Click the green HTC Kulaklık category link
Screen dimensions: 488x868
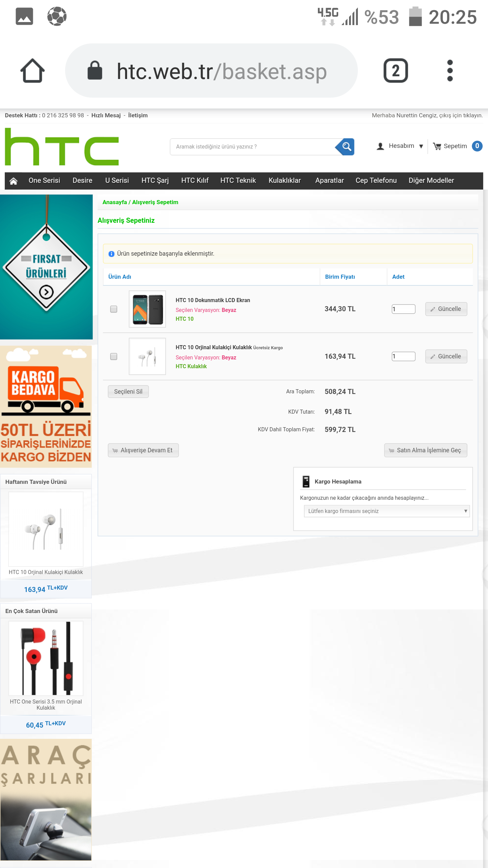191,366
